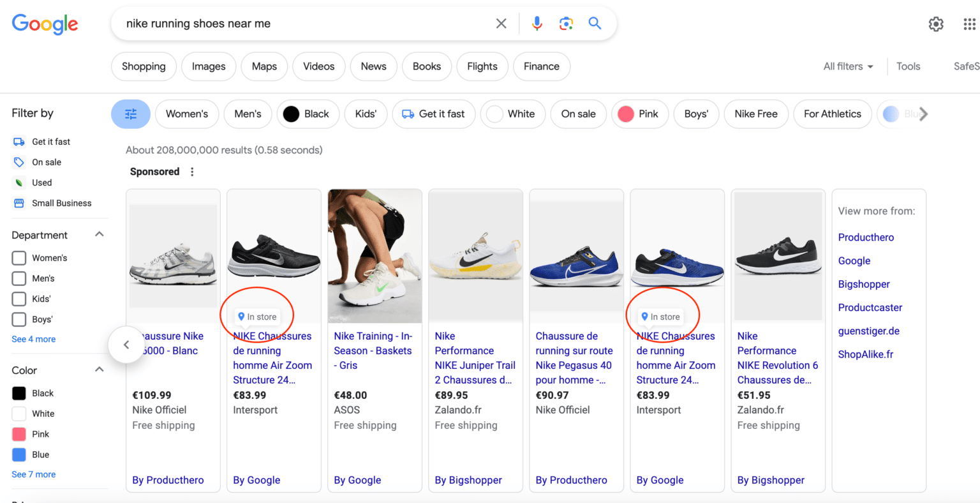Open Quick Settings with the gear icon

tap(936, 24)
